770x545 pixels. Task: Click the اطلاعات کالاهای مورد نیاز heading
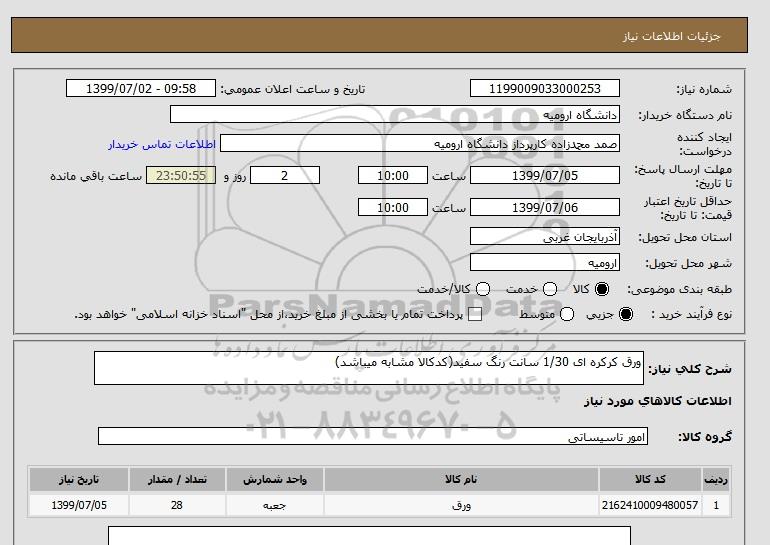coord(658,401)
